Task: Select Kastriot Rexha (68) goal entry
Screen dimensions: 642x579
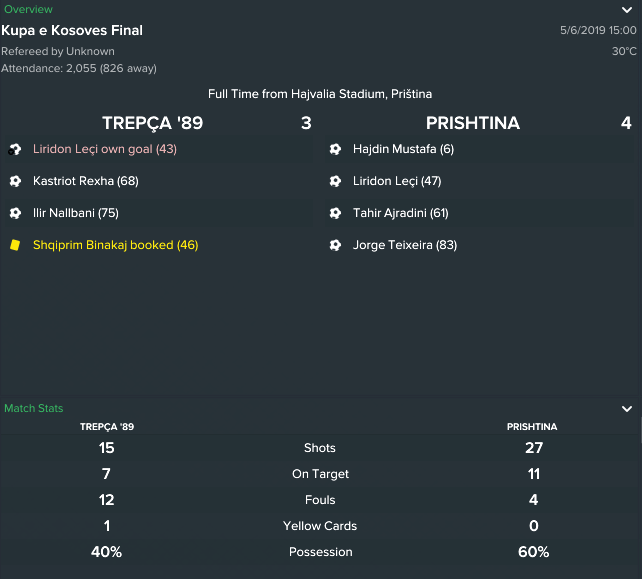Action: [x=86, y=181]
